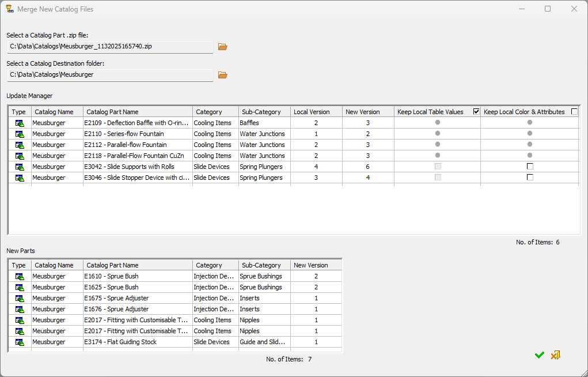
Task: Sort Update Manager by Catalog Part Name
Action: click(x=137, y=112)
